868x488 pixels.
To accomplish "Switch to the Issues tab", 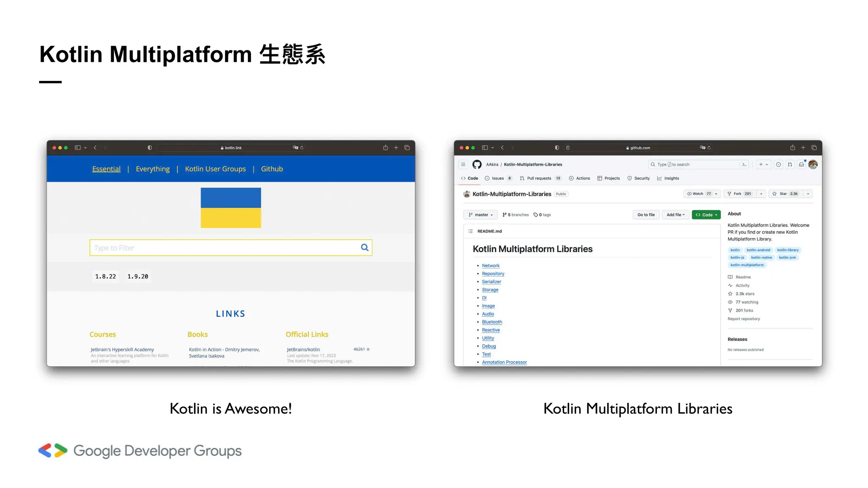I will [498, 178].
